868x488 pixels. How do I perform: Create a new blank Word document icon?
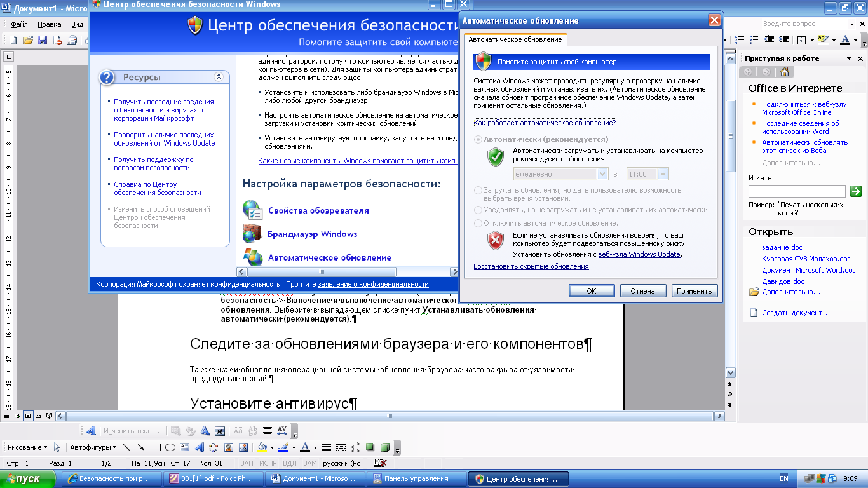pyautogui.click(x=13, y=40)
